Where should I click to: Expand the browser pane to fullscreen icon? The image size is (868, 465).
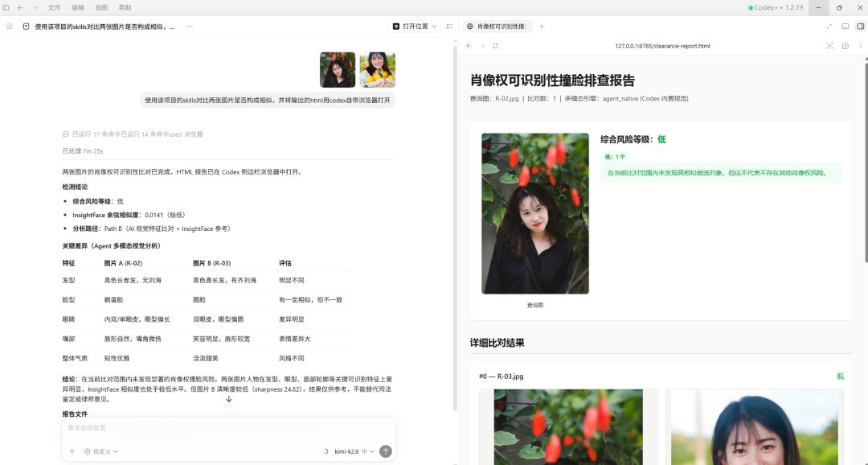pos(829,26)
